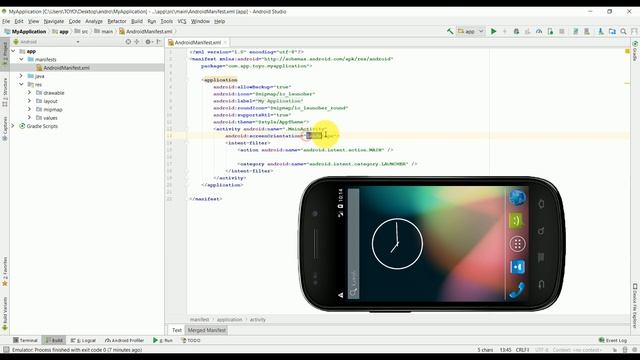Open the File menu
640x360 pixels.
pyautogui.click(x=6, y=21)
